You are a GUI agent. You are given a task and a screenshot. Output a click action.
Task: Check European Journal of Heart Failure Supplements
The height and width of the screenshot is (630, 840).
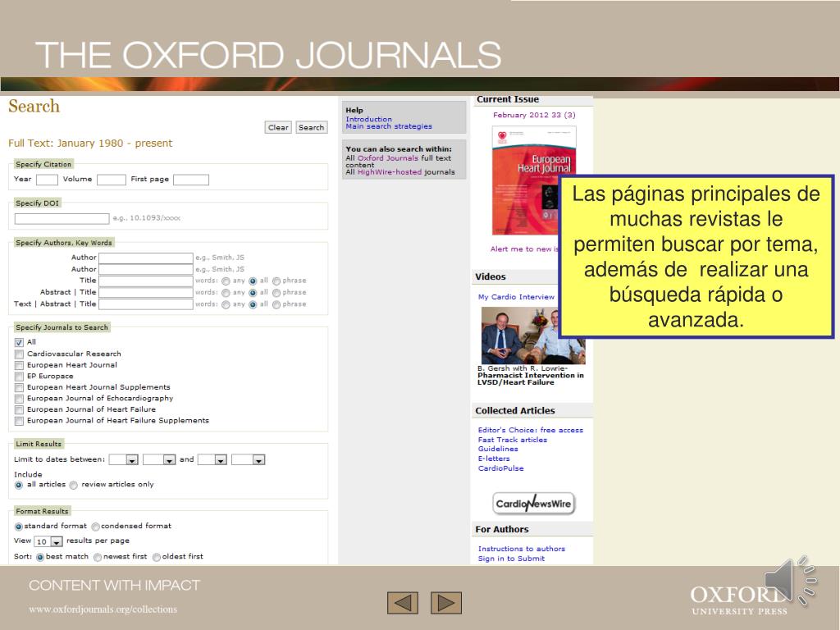pos(20,421)
